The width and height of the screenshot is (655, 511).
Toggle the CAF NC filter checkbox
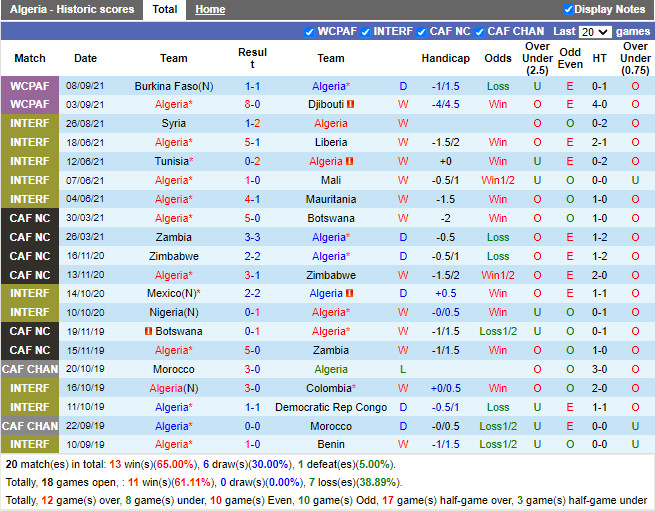(x=423, y=32)
